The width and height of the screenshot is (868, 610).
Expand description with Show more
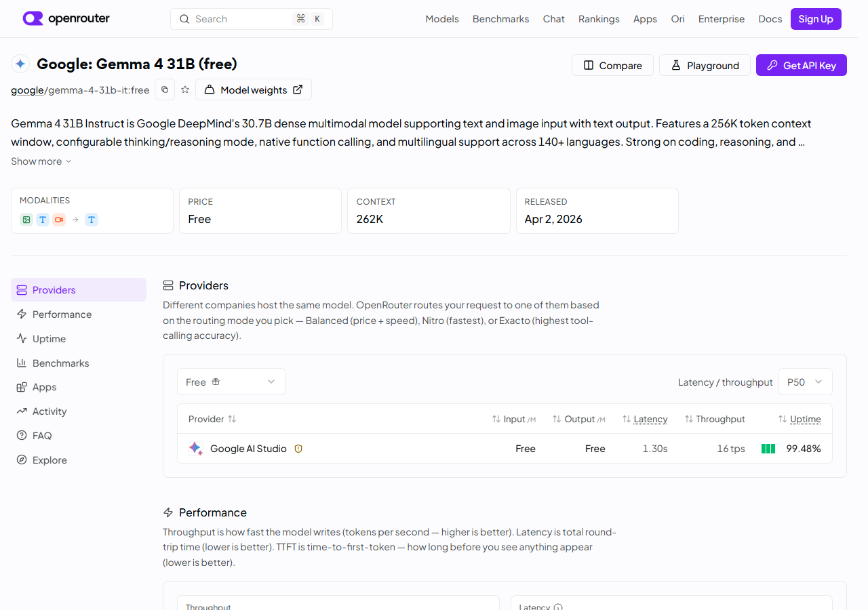(41, 161)
